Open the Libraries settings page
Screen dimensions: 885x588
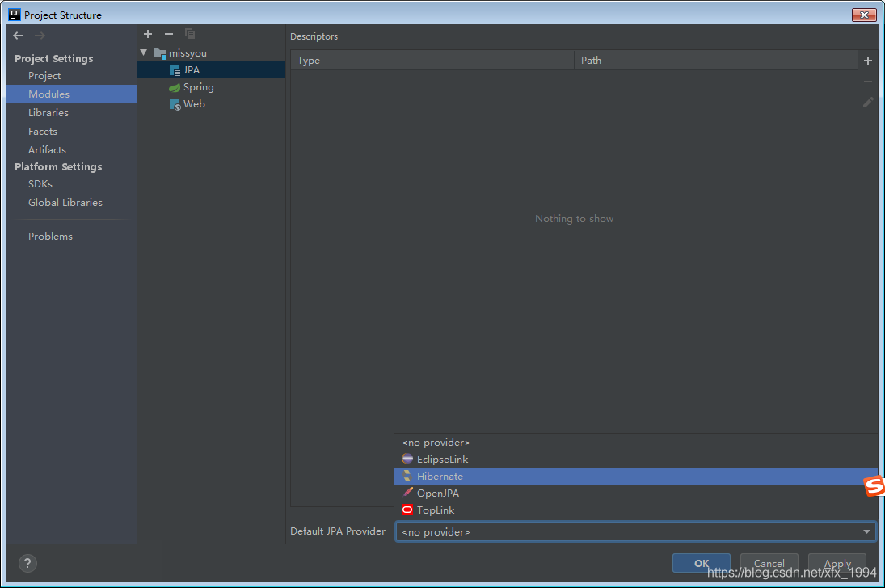coord(72,113)
